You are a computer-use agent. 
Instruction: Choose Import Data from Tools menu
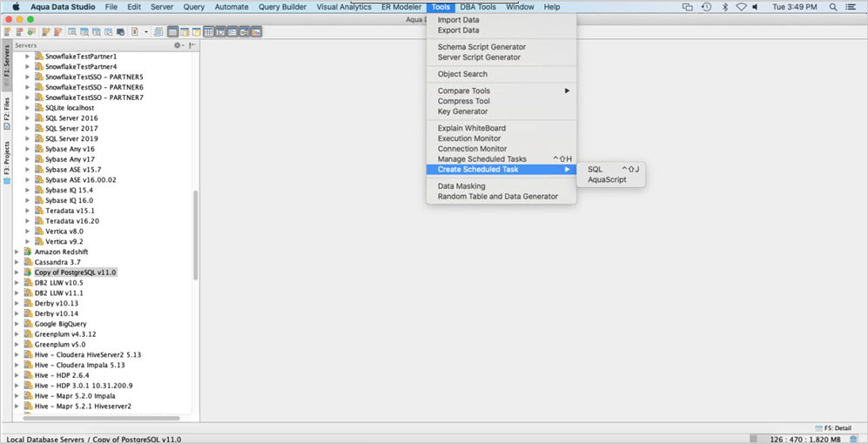pos(501,20)
